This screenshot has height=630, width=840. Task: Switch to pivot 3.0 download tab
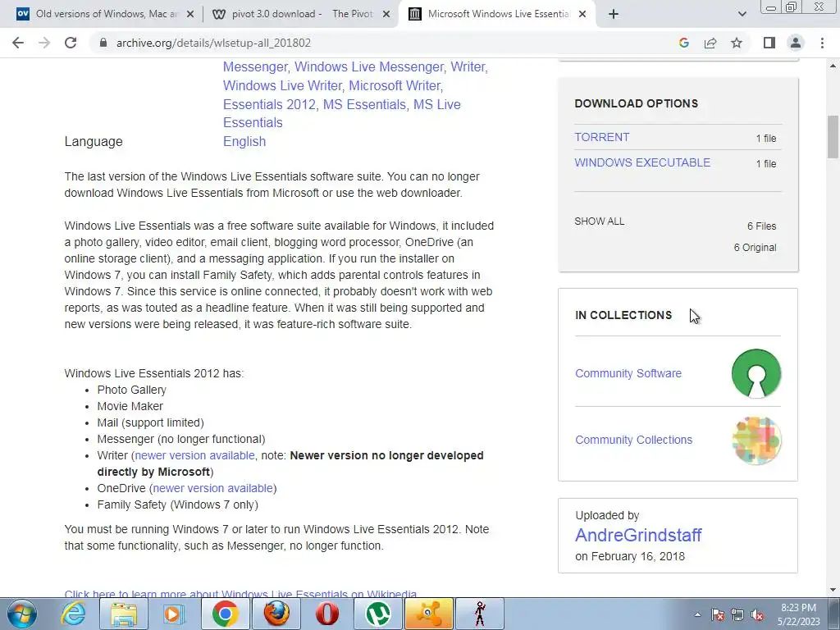300,15
